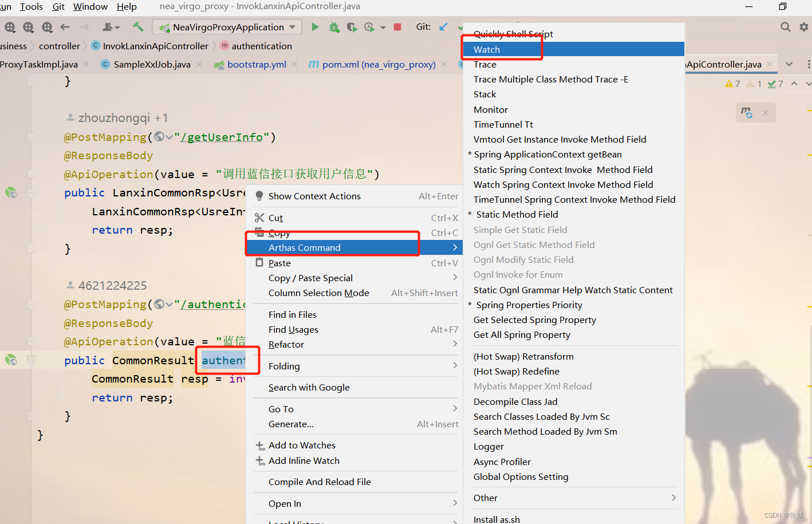This screenshot has width=812, height=524.
Task: Go to previous highlighted problem arrow
Action: [794, 84]
